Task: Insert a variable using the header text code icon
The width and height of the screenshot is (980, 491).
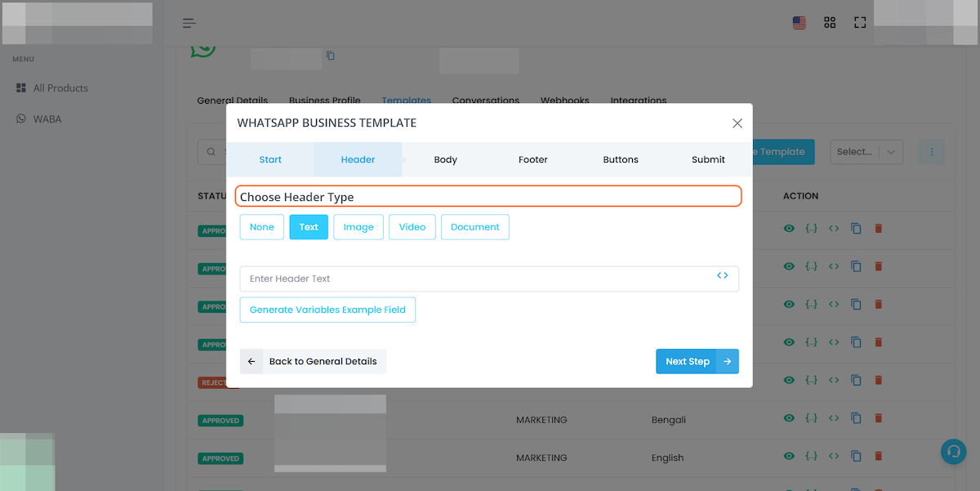Action: (x=723, y=276)
